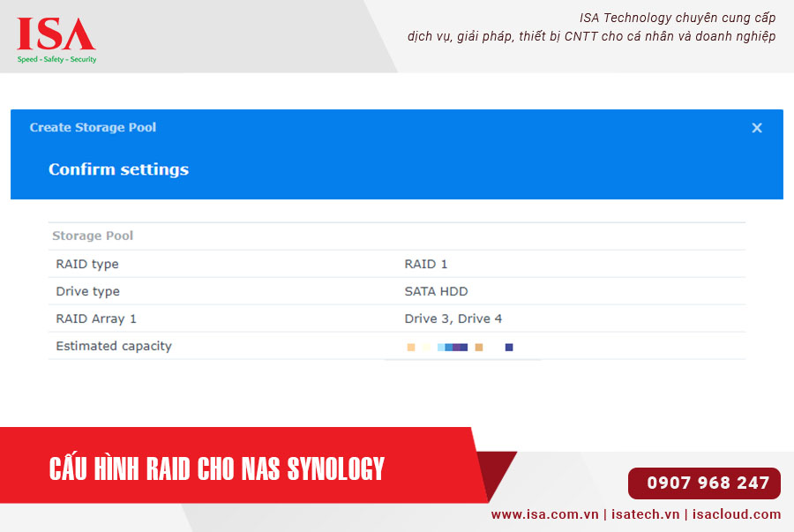Open the www.isa.com.vn link
The height and width of the screenshot is (532, 794).
(544, 514)
